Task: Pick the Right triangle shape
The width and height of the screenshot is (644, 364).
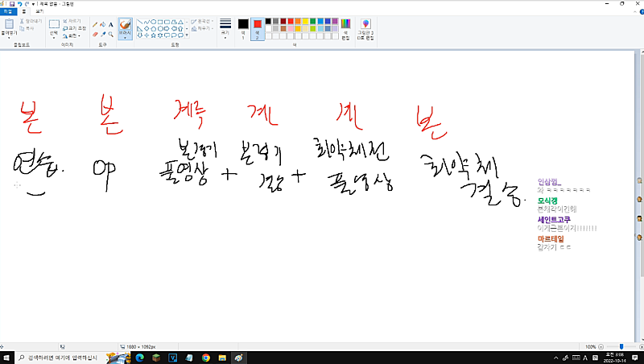Action: (x=139, y=29)
